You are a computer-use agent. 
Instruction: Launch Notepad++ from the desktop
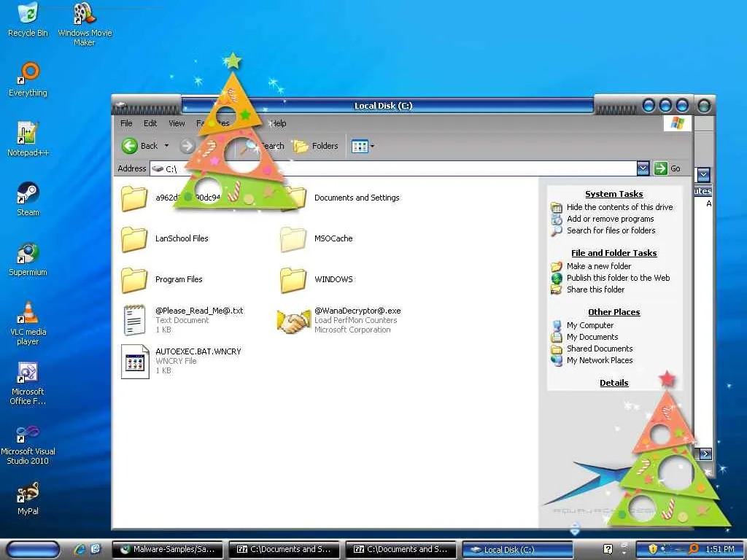(x=28, y=139)
